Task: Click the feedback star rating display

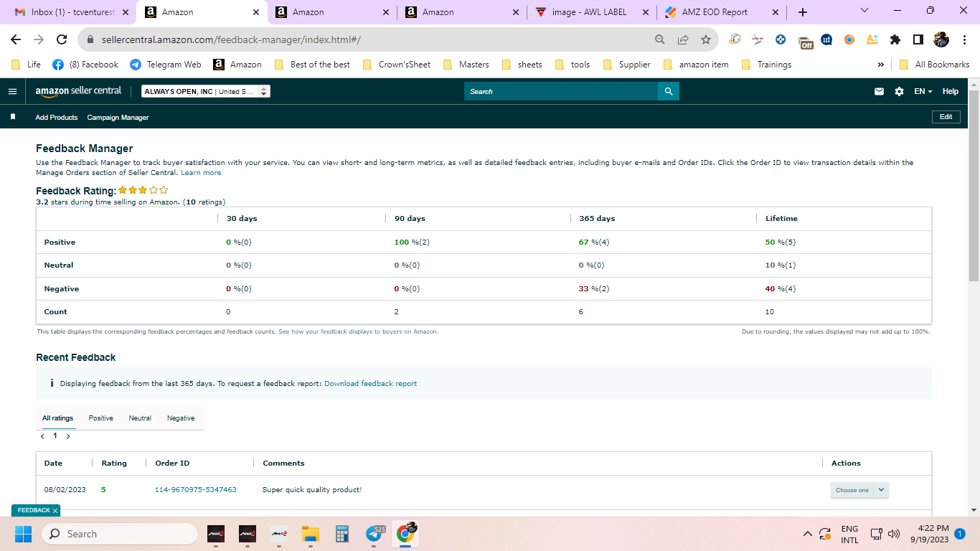Action: point(143,190)
